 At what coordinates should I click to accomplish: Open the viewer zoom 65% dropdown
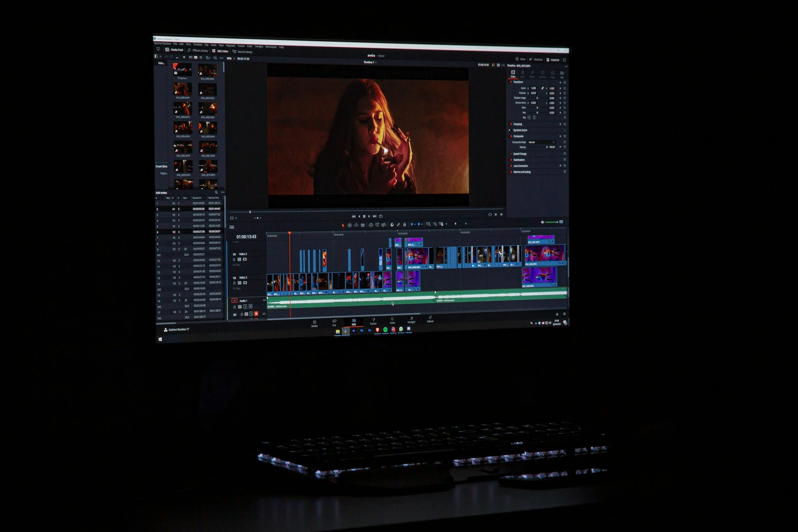pos(231,58)
